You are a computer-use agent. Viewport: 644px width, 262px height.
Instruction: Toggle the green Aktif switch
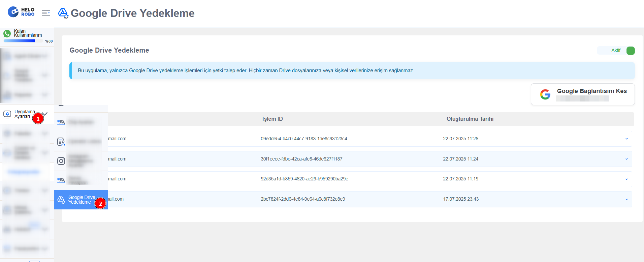[631, 51]
